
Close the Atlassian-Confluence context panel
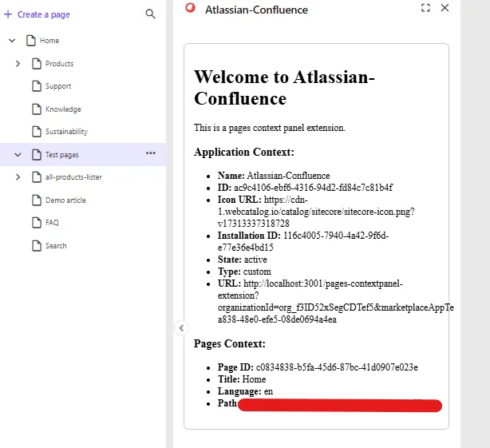(445, 8)
